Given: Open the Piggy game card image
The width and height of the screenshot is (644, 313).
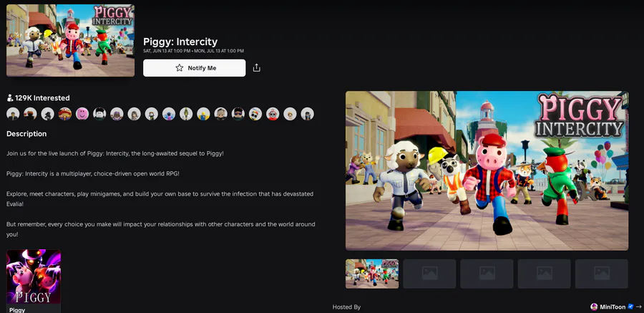Looking at the screenshot, I should click(x=34, y=276).
